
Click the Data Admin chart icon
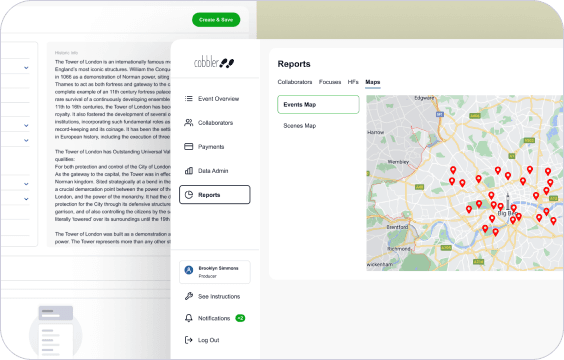point(188,171)
